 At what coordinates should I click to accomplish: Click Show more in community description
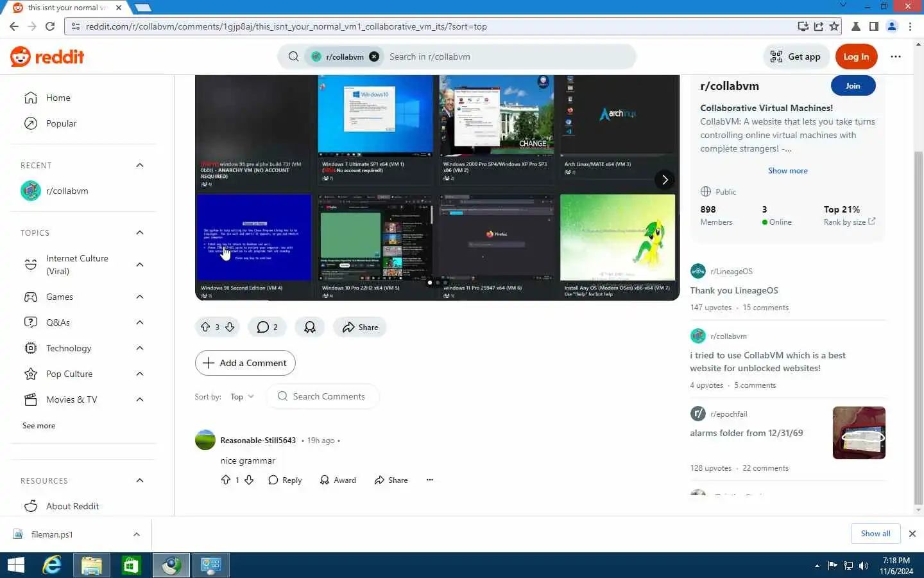[x=788, y=171]
